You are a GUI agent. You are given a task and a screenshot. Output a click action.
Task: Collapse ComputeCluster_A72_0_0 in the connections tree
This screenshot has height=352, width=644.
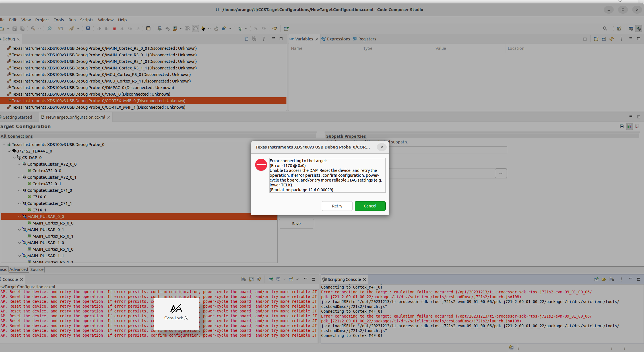19,164
